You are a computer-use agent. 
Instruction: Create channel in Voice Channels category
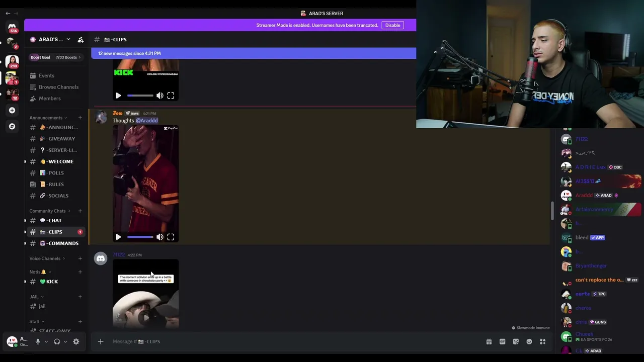(x=80, y=258)
